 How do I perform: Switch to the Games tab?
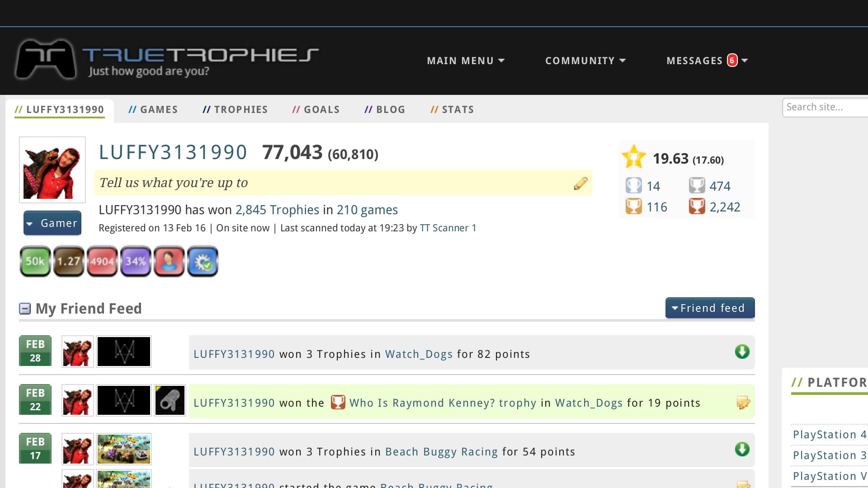[x=153, y=110]
